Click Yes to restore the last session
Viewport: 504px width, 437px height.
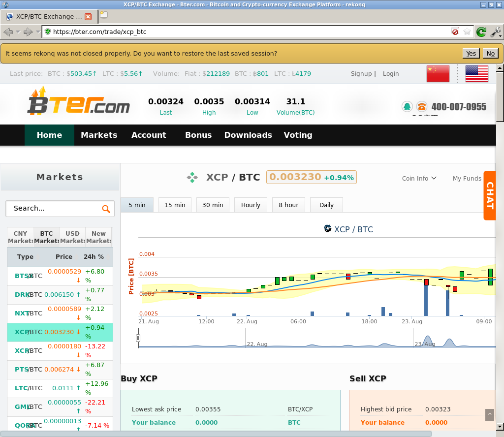(x=471, y=53)
